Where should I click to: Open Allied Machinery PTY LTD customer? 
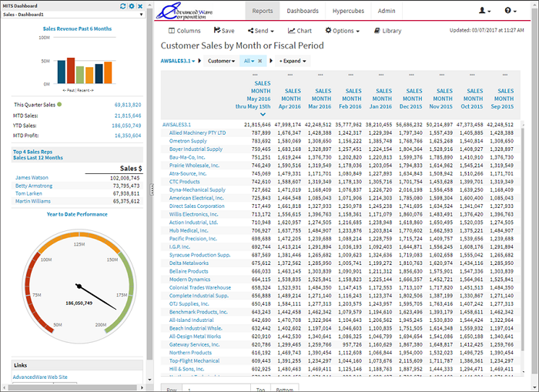(x=197, y=132)
